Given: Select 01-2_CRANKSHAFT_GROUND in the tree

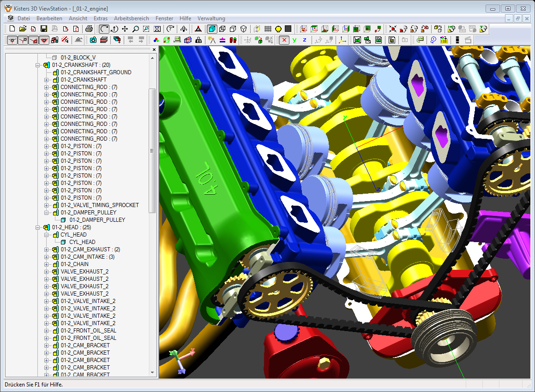Looking at the screenshot, I should 96,72.
